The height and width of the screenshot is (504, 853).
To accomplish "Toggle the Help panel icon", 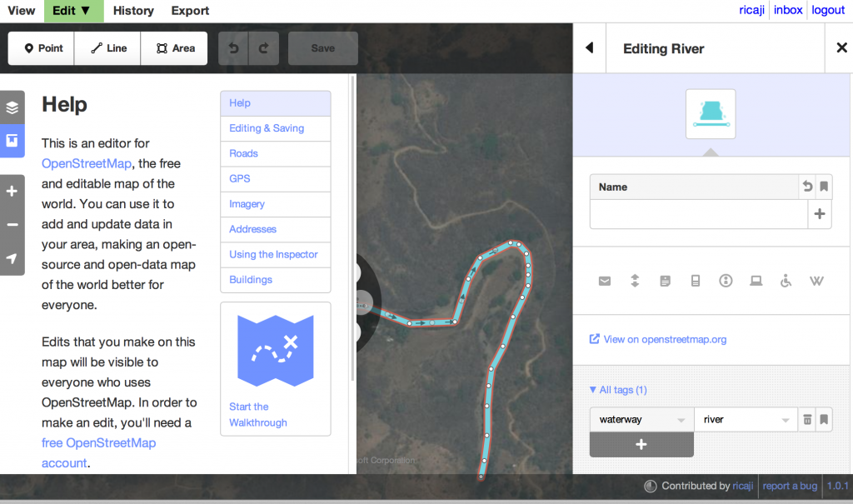I will click(12, 141).
